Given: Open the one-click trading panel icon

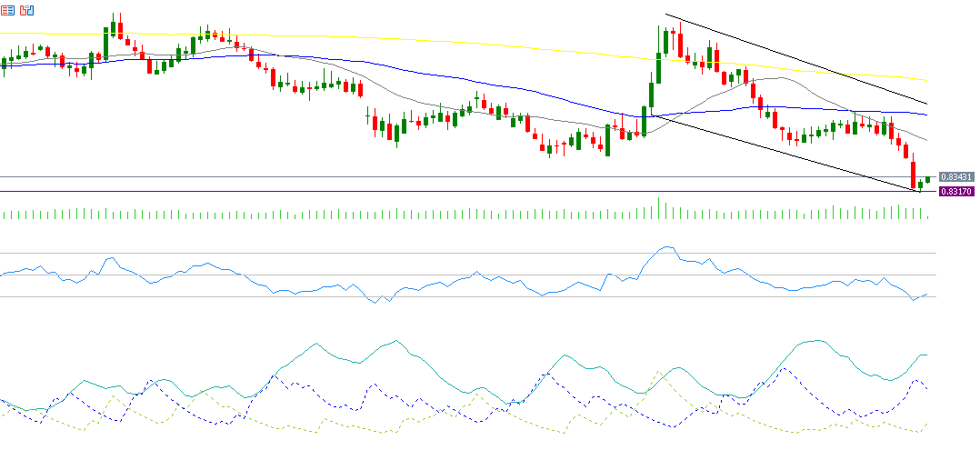Looking at the screenshot, I should tap(26, 10).
